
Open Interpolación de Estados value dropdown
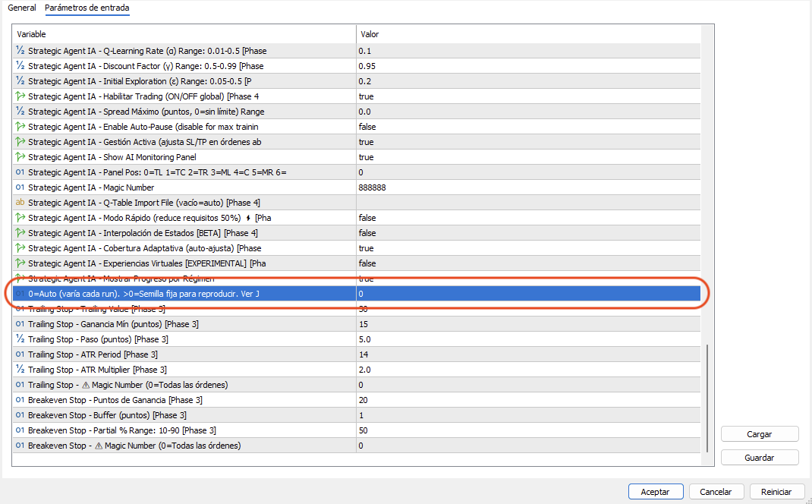coord(527,233)
